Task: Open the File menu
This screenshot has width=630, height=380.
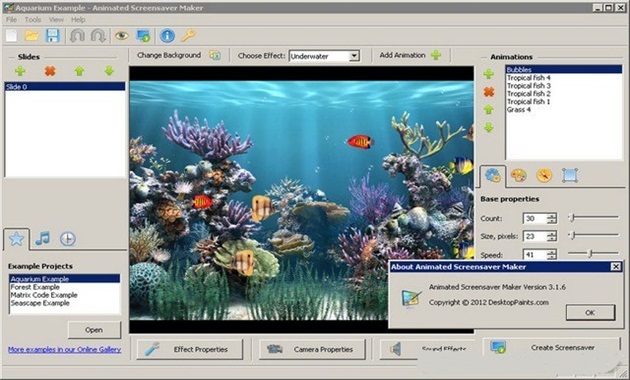Action: 11,20
